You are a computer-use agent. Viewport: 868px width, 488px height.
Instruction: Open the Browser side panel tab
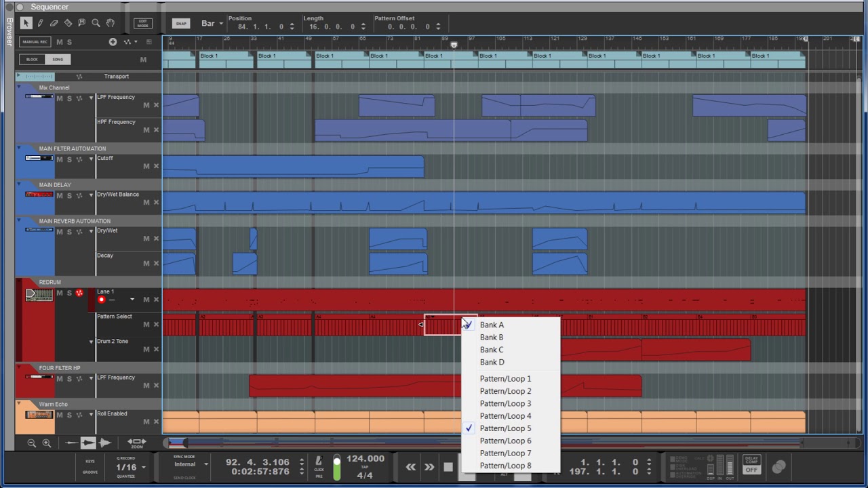tap(9, 31)
